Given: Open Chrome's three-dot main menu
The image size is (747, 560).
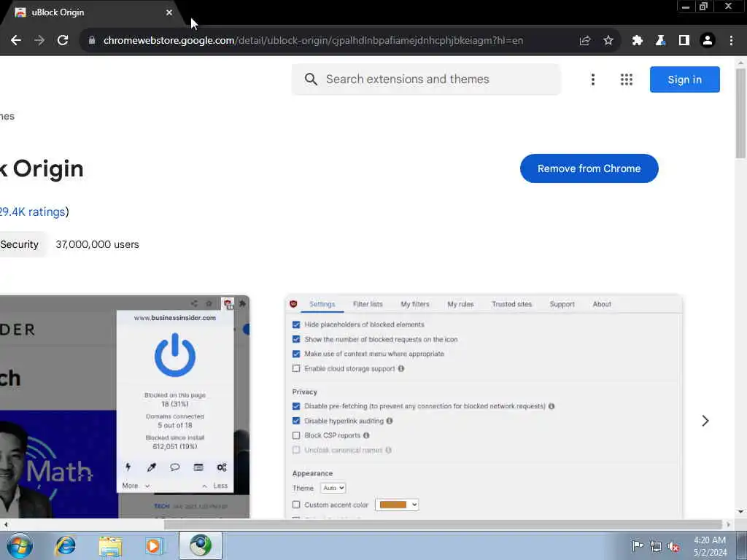Looking at the screenshot, I should [731, 41].
